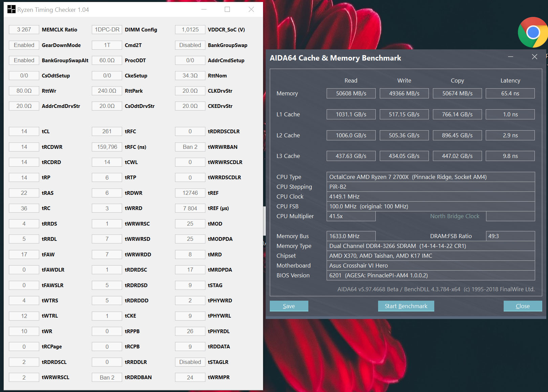548x392 pixels.
Task: Click the tRFC value 261
Action: click(107, 132)
